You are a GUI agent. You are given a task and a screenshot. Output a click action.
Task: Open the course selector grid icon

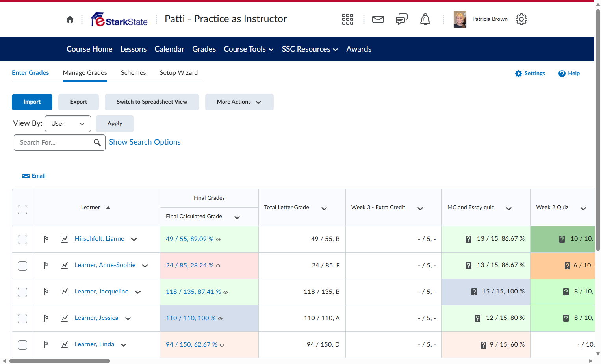(x=348, y=19)
